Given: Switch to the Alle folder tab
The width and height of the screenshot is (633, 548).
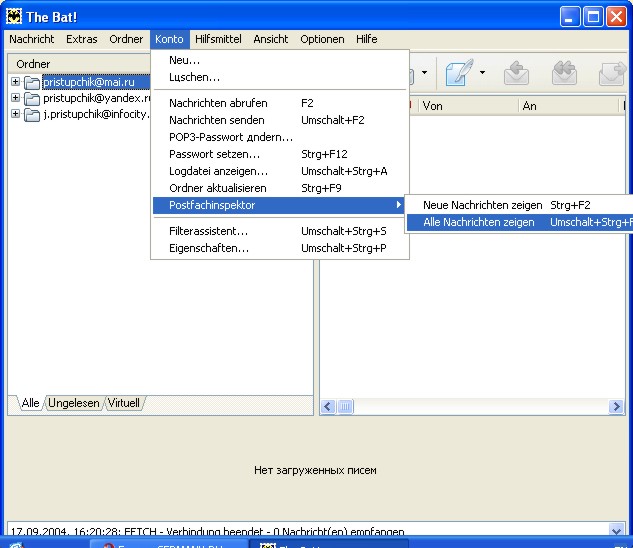Looking at the screenshot, I should [x=30, y=403].
